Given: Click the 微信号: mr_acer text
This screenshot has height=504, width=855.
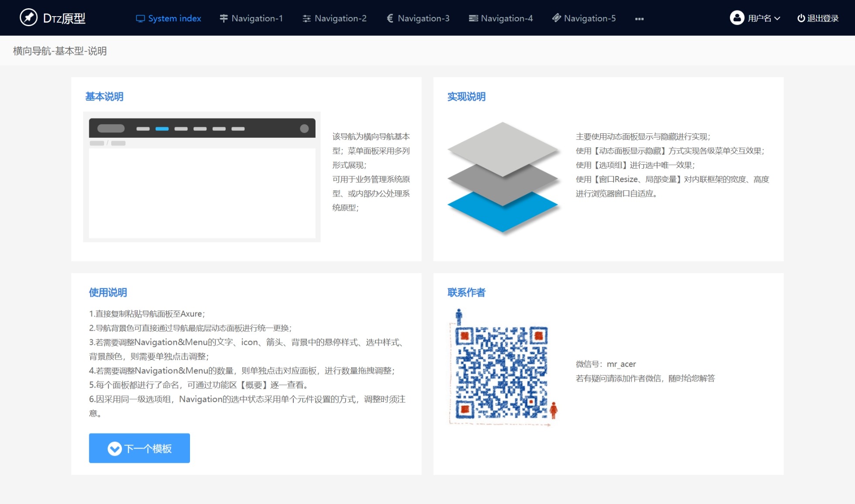Looking at the screenshot, I should coord(606,364).
